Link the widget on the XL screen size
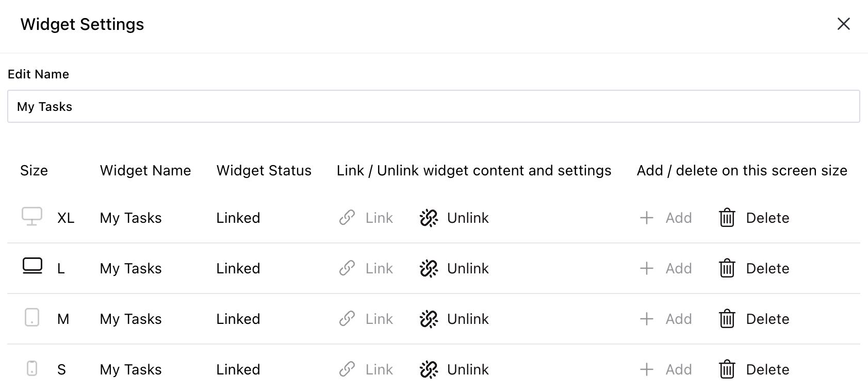 click(366, 218)
